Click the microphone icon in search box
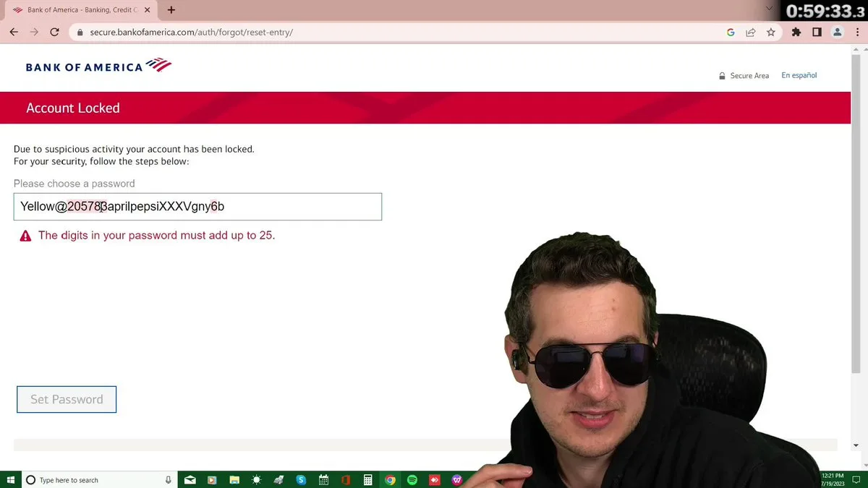The image size is (868, 488). click(x=169, y=480)
